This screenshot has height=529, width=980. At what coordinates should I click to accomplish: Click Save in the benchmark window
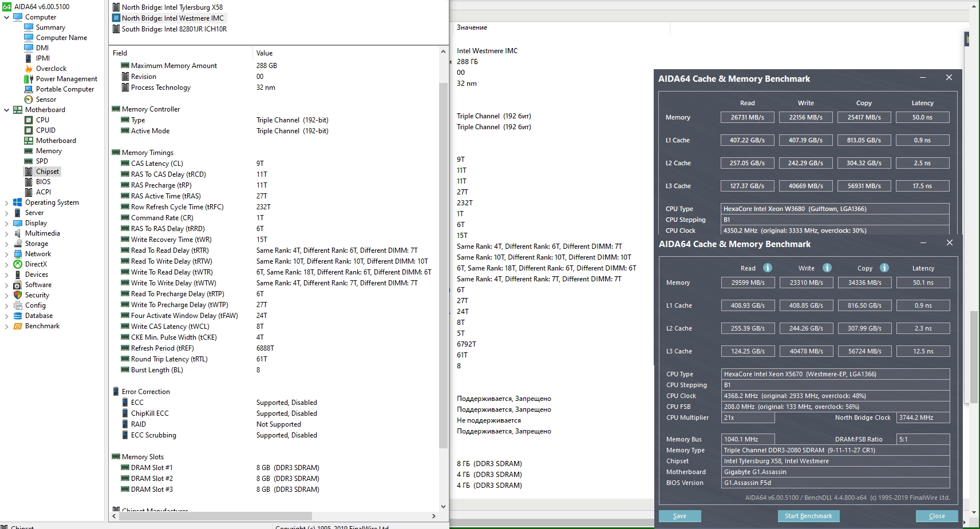point(679,516)
